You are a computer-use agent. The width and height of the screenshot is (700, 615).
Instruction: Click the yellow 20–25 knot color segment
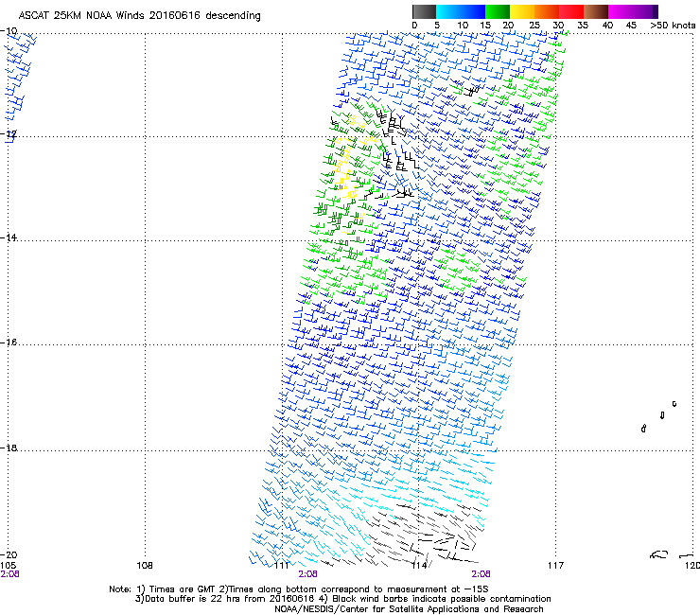522,11
